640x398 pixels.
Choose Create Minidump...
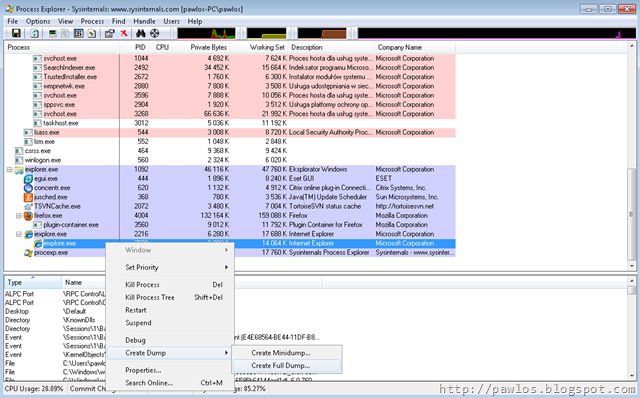pos(287,353)
